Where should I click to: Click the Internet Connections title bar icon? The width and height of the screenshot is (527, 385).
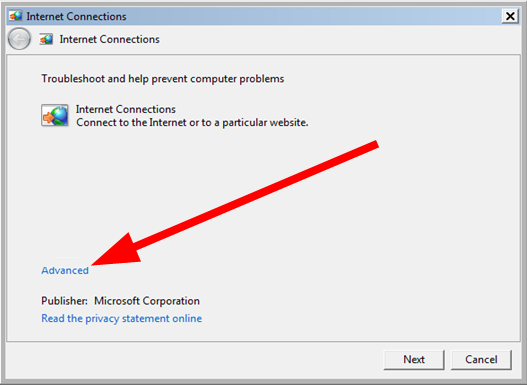15,16
